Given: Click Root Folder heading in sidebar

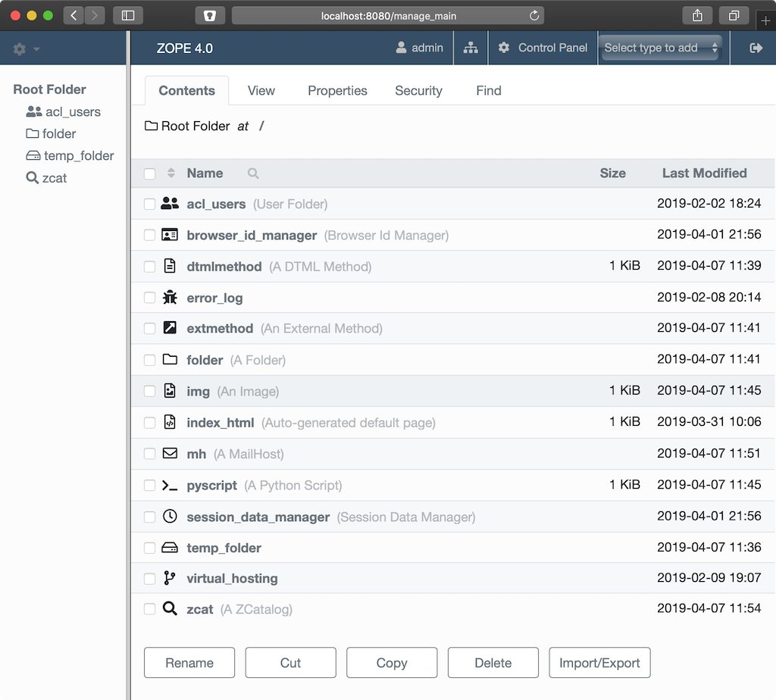Looking at the screenshot, I should point(49,89).
